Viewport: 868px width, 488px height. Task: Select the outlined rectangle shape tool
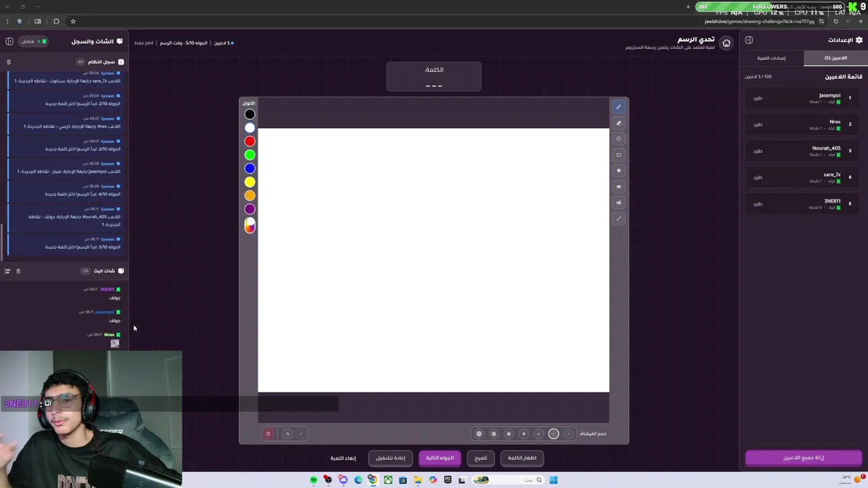(x=618, y=155)
